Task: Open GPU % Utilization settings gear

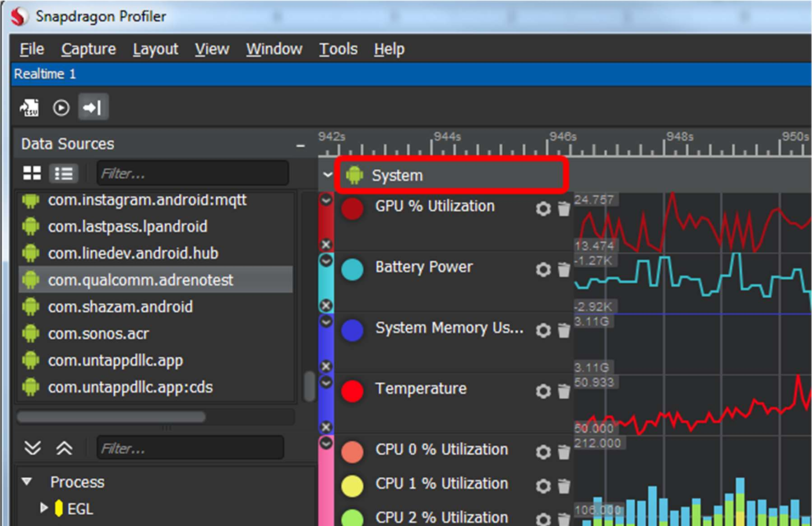Action: (x=543, y=209)
